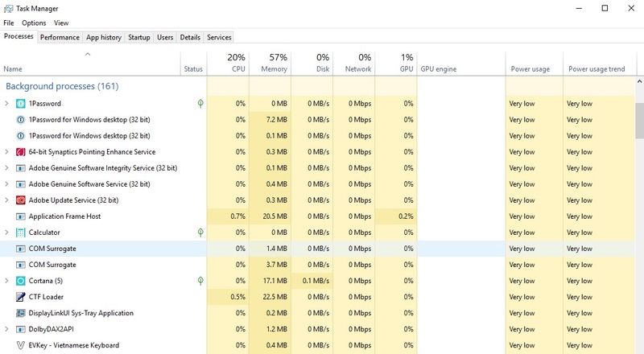Select the COM Surrogate row using 3.7 MB
Screen dimensions: 644x354
click(317, 265)
